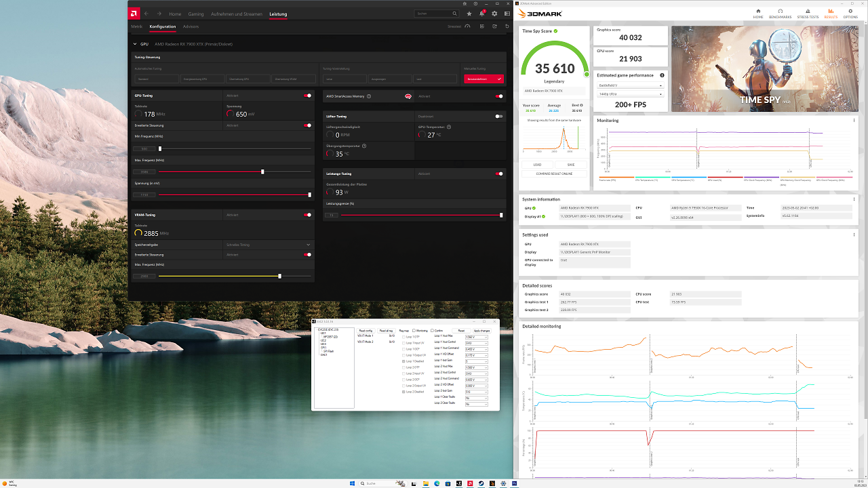
Task: Click the search magnifier in AMD software
Action: point(454,14)
